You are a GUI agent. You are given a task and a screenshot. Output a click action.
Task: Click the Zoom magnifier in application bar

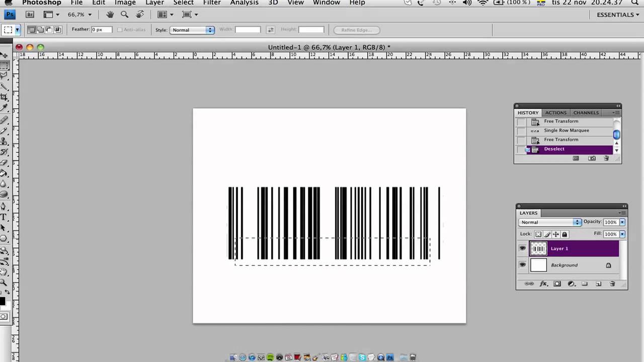[124, 15]
